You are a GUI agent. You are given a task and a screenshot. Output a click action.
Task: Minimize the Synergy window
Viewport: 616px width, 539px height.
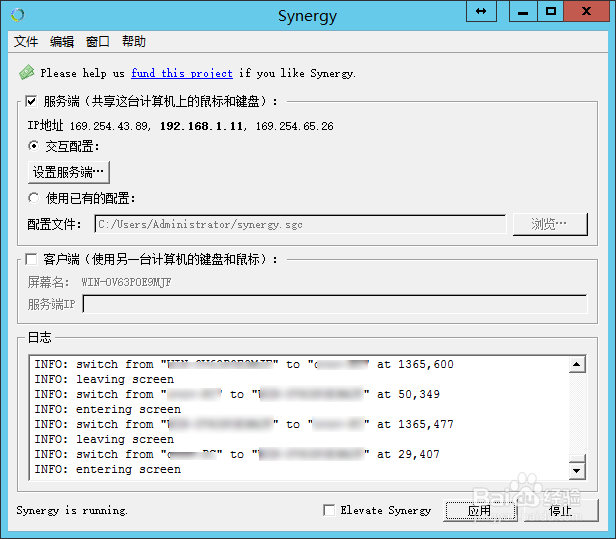pos(522,11)
